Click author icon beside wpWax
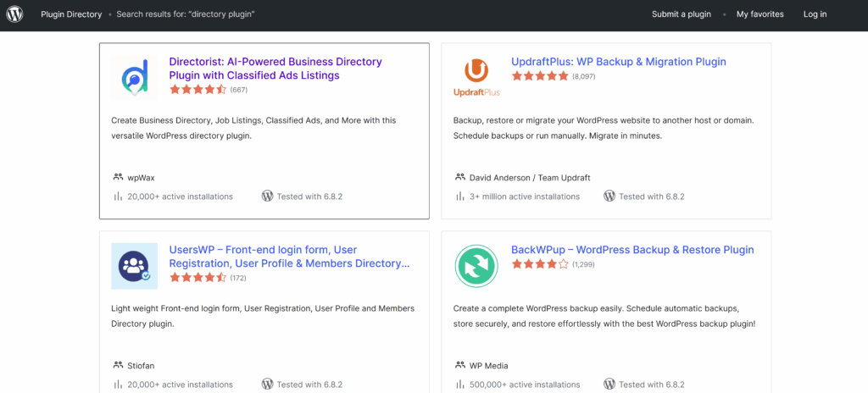The image size is (868, 393). 118,177
